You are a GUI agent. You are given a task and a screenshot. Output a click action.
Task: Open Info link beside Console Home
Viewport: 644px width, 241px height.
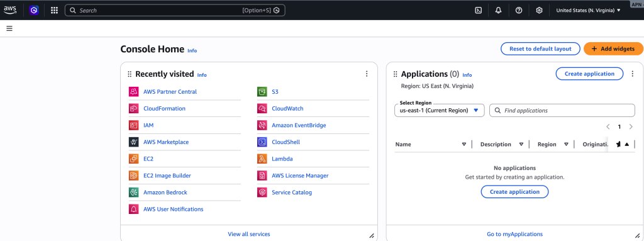click(x=192, y=50)
